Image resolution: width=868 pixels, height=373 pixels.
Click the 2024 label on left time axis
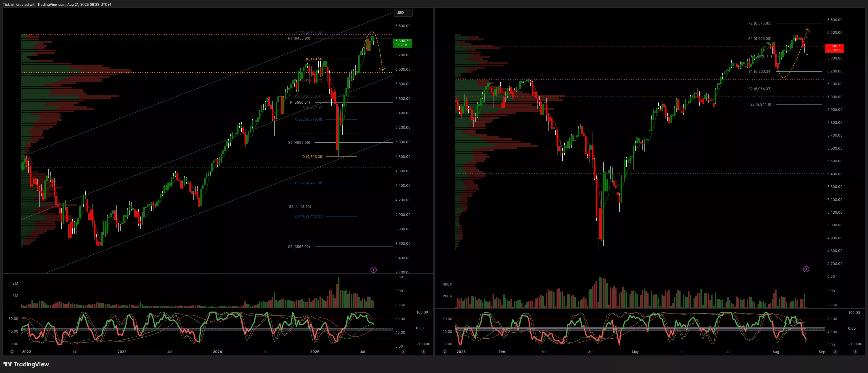click(x=217, y=352)
